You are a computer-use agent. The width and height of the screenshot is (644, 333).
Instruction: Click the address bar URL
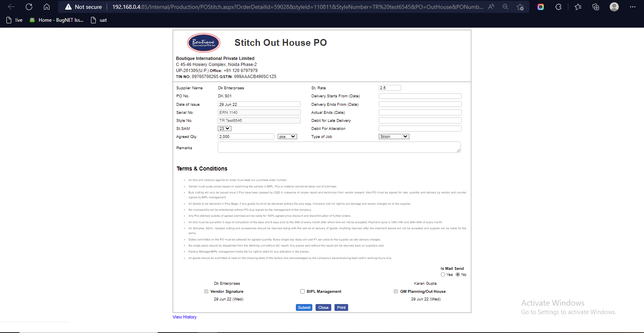(x=298, y=7)
